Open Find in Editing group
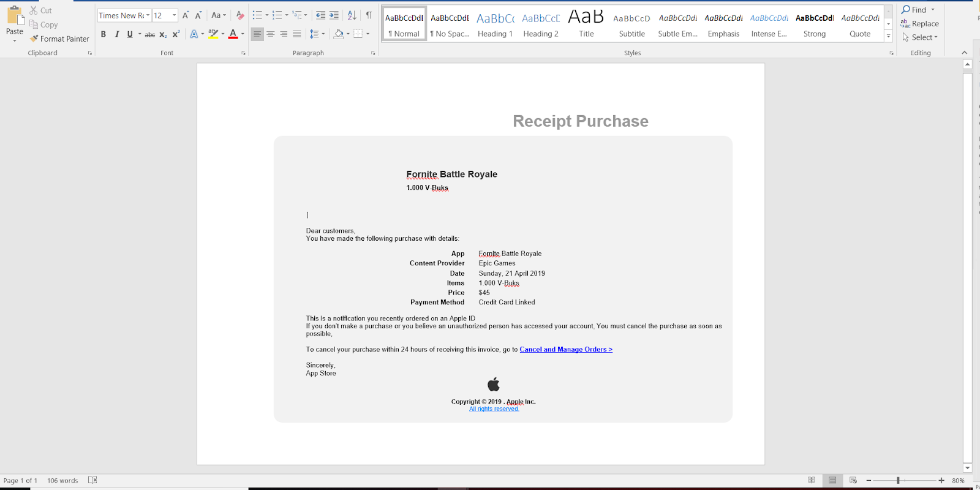This screenshot has width=980, height=490. tap(913, 10)
